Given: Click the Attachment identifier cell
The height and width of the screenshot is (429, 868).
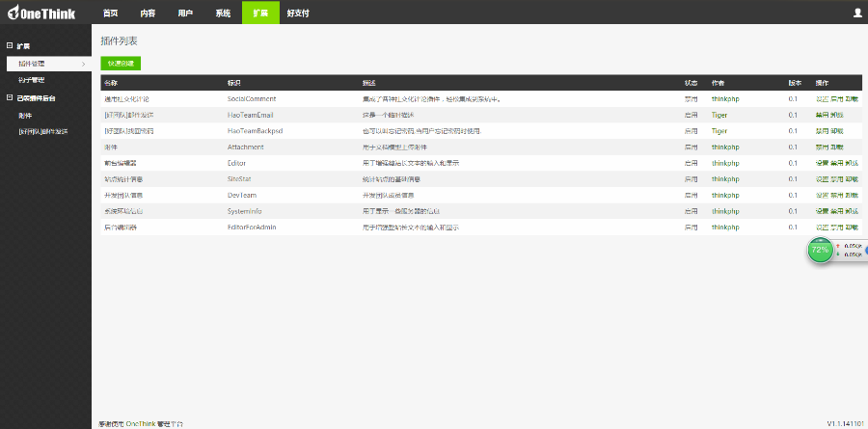Looking at the screenshot, I should point(245,147).
